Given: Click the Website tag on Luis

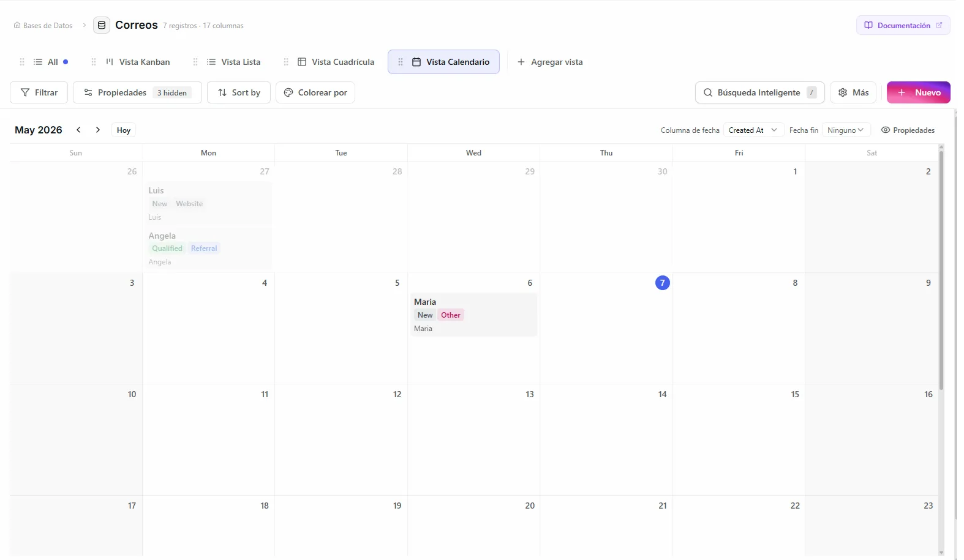Looking at the screenshot, I should pos(189,204).
